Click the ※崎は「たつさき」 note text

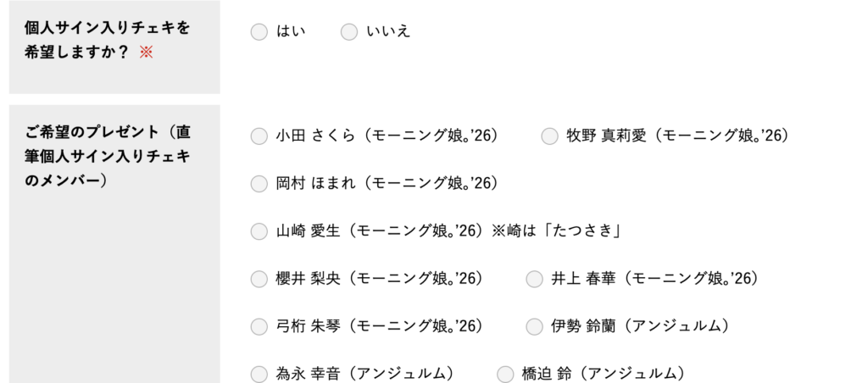click(558, 230)
